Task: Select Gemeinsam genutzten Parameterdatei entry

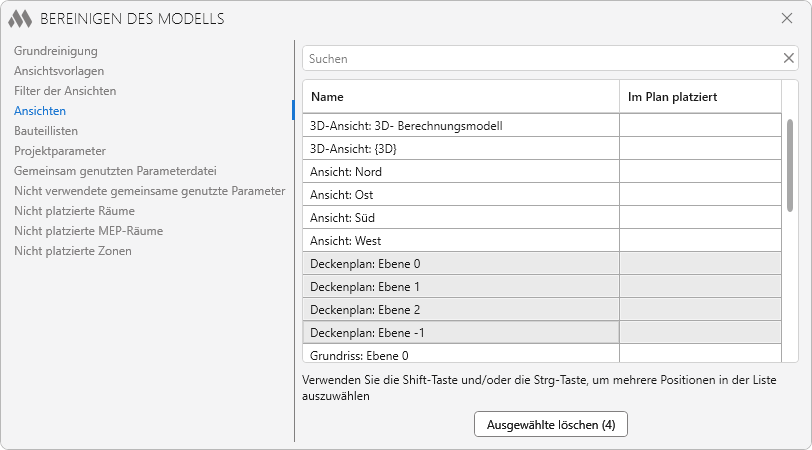Action: pyautogui.click(x=115, y=170)
